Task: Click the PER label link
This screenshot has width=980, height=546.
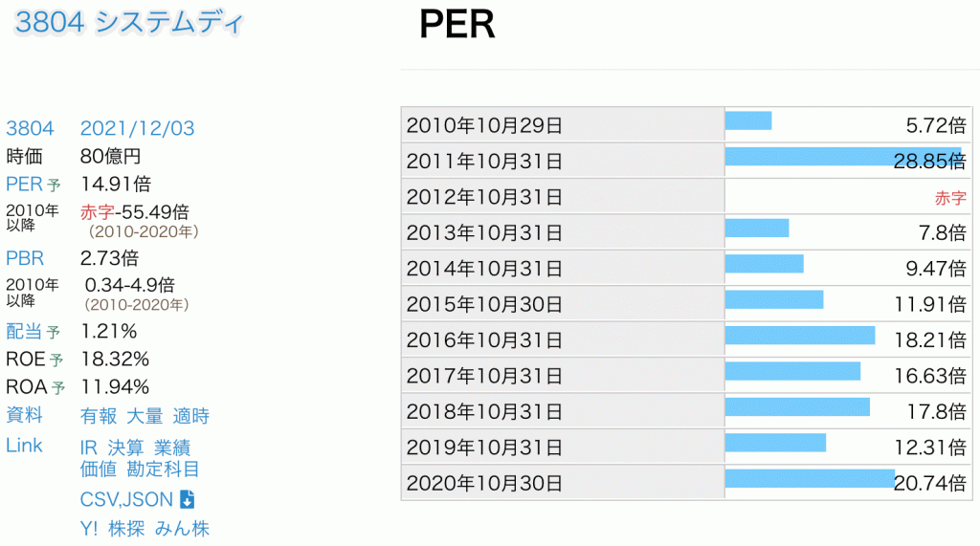Action: pyautogui.click(x=25, y=184)
